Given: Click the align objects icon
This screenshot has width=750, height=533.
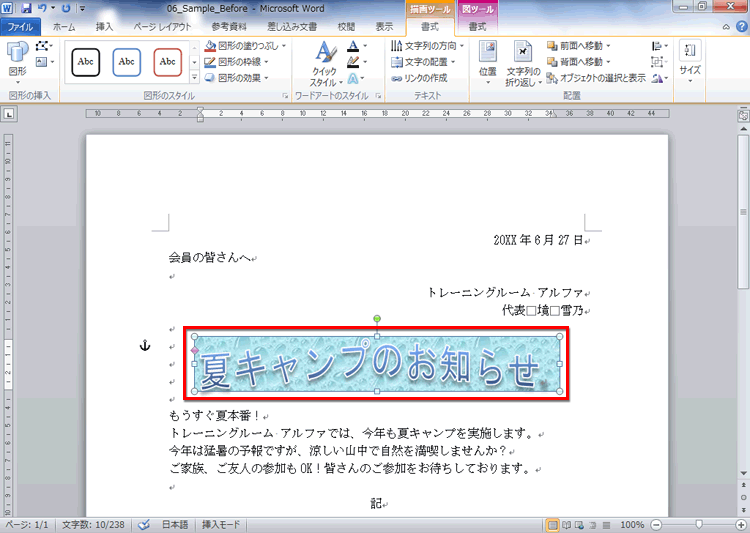Looking at the screenshot, I should 660,46.
